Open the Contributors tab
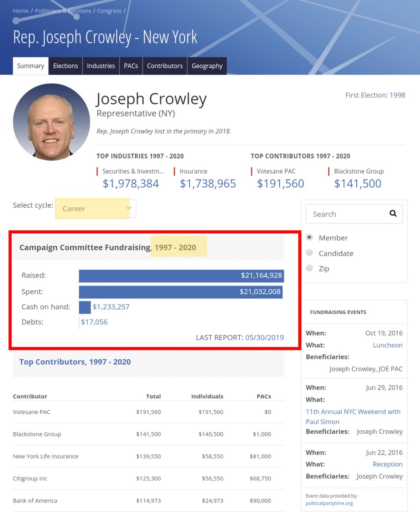Viewport: 420px width, 512px height. [x=165, y=66]
